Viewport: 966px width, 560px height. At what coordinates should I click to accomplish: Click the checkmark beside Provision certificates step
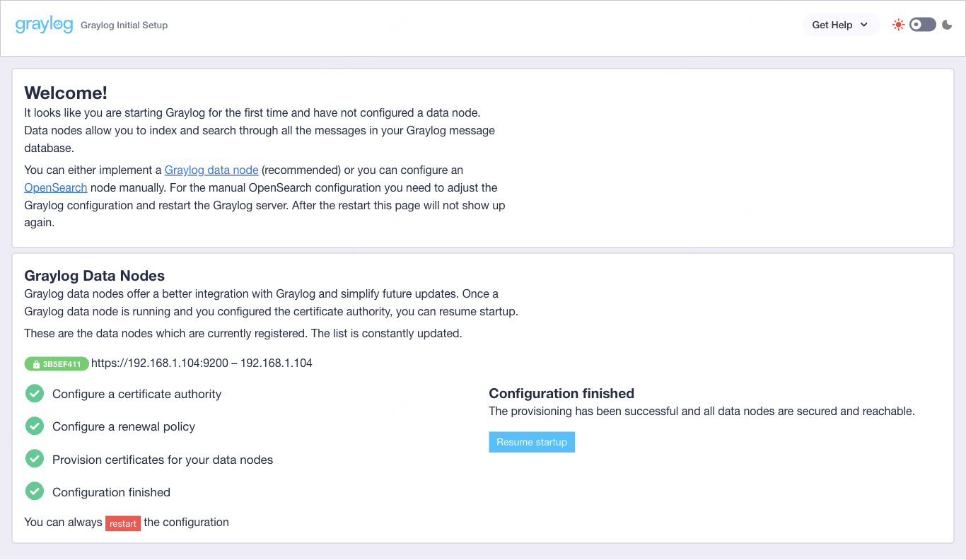[34, 458]
